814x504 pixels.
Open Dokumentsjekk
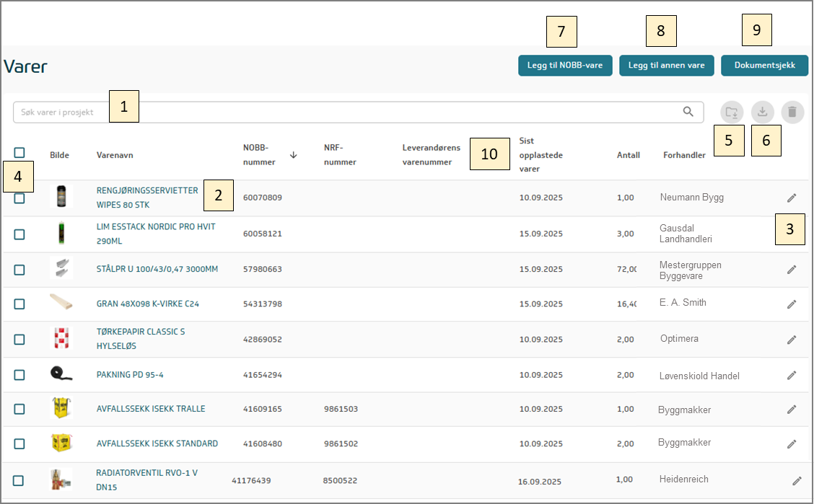pos(764,66)
